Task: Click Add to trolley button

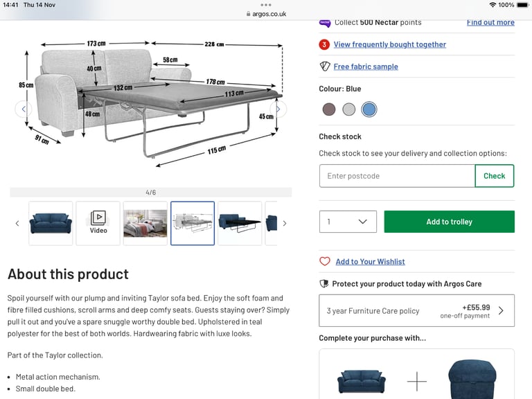Action: pyautogui.click(x=449, y=222)
